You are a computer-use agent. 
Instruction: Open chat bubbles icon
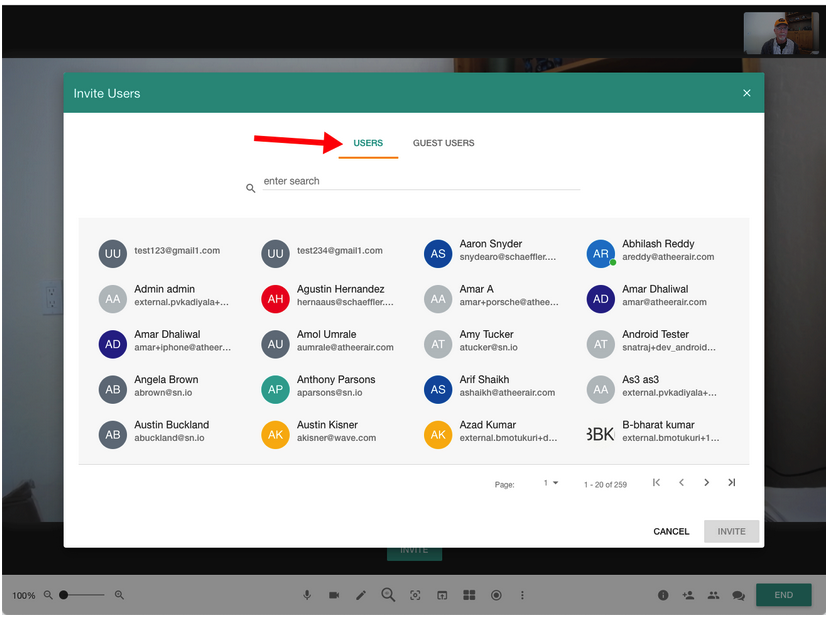coord(738,596)
